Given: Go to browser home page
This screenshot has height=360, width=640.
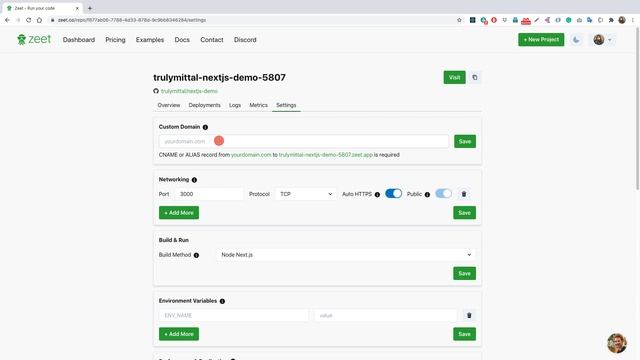Looking at the screenshot, I should click(x=39, y=20).
